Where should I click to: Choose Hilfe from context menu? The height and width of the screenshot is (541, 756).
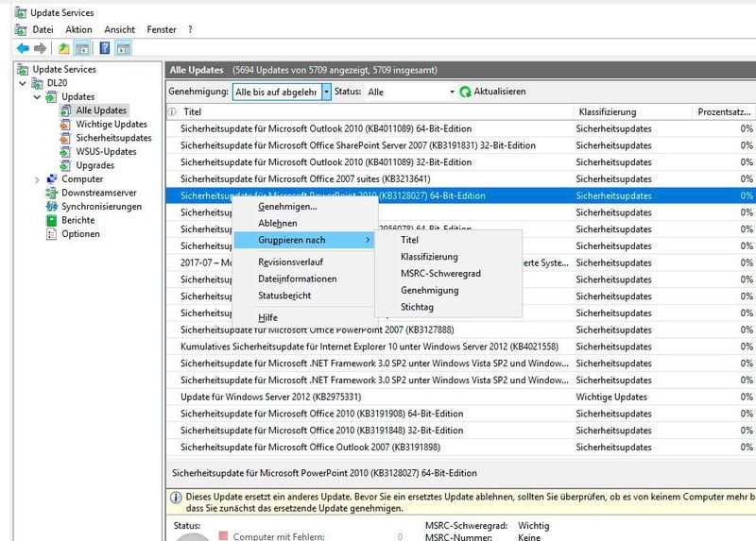pyautogui.click(x=303, y=318)
